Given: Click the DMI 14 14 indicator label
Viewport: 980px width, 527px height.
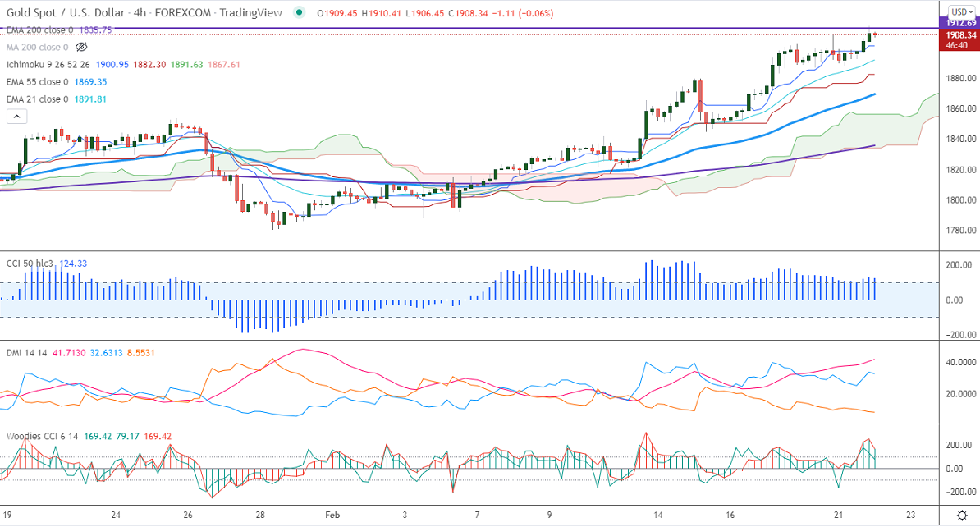Looking at the screenshot, I should click(x=27, y=353).
